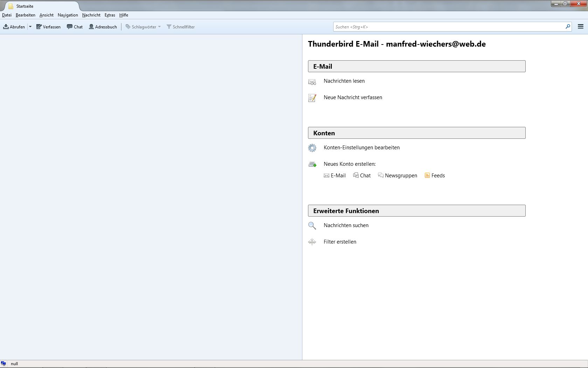Image resolution: width=588 pixels, height=368 pixels.
Task: Open the hamburger application menu
Action: [x=581, y=27]
